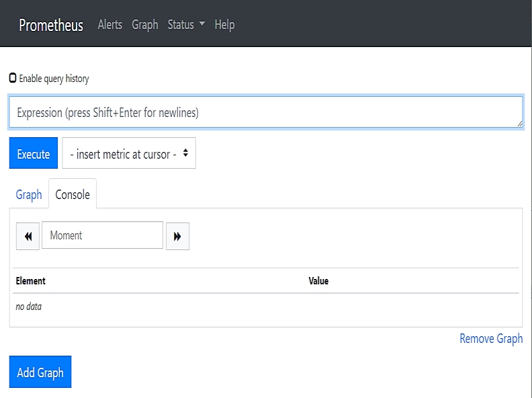Click into the Moment time field
This screenshot has width=532, height=398.
click(102, 235)
